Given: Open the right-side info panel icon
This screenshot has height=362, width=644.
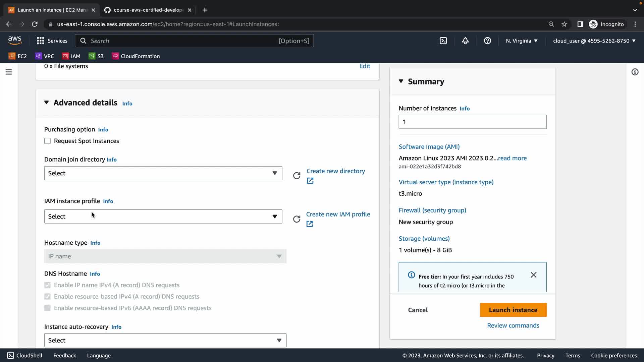Looking at the screenshot, I should (x=635, y=72).
